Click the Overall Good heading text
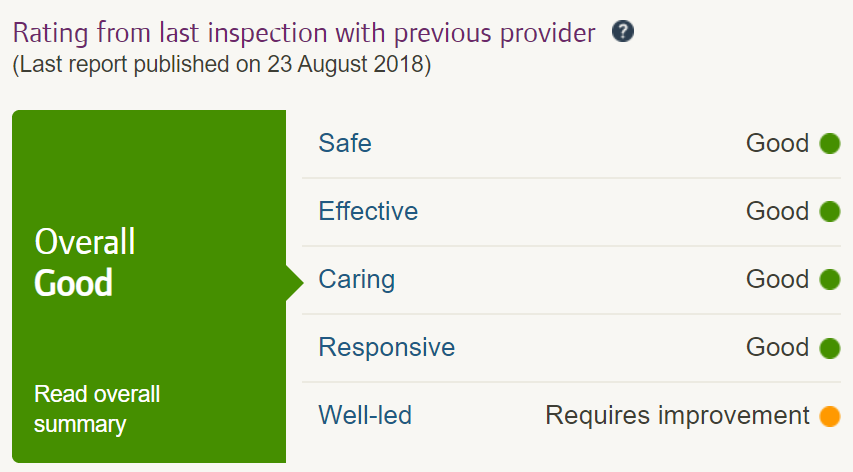The height and width of the screenshot is (472, 853). click(85, 262)
